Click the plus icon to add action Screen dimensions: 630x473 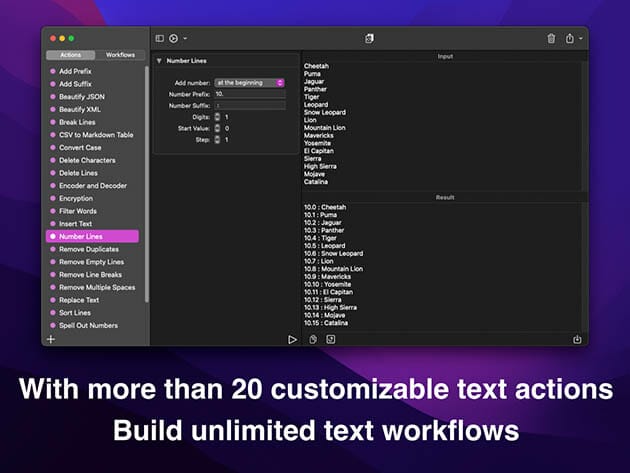click(x=51, y=339)
